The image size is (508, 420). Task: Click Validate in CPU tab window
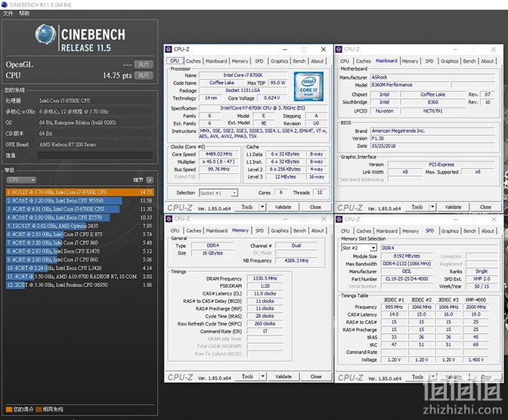coord(283,207)
